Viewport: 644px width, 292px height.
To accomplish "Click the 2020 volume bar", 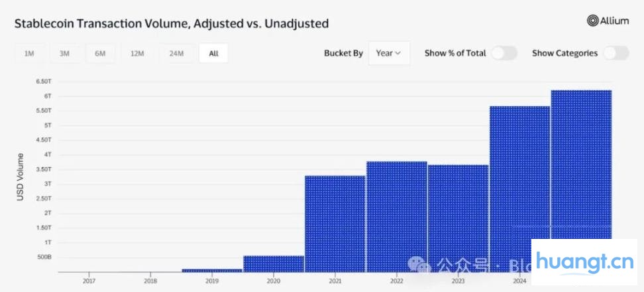I will tap(273, 263).
